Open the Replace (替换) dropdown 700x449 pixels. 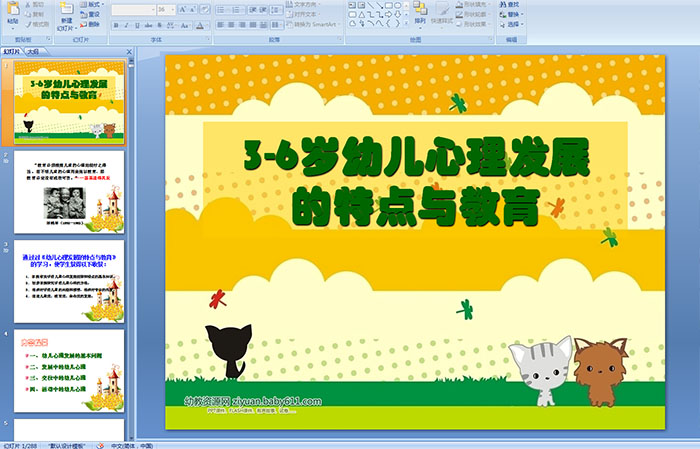click(512, 14)
